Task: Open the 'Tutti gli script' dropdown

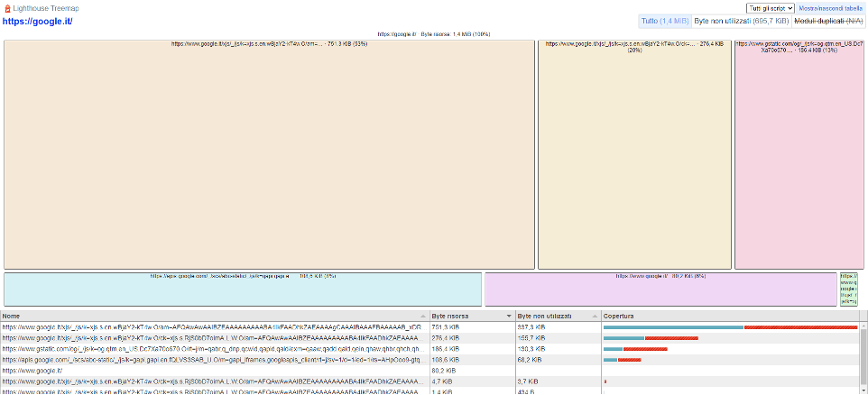Action: 770,7
